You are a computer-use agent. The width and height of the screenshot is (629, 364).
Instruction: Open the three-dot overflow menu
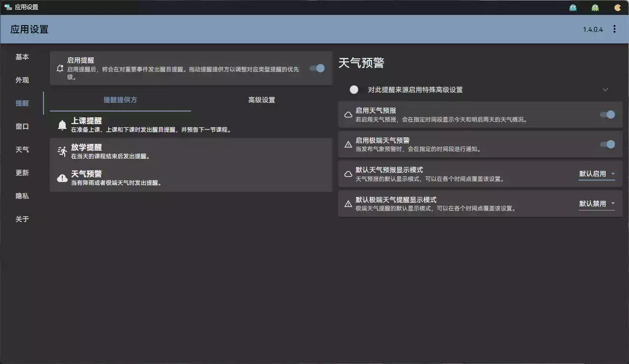[x=614, y=29]
